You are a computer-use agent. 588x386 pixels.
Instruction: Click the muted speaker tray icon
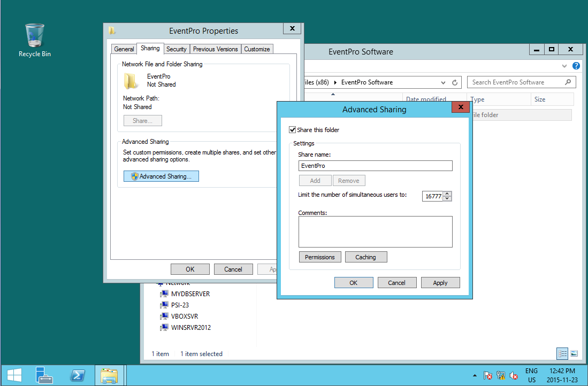tap(514, 375)
